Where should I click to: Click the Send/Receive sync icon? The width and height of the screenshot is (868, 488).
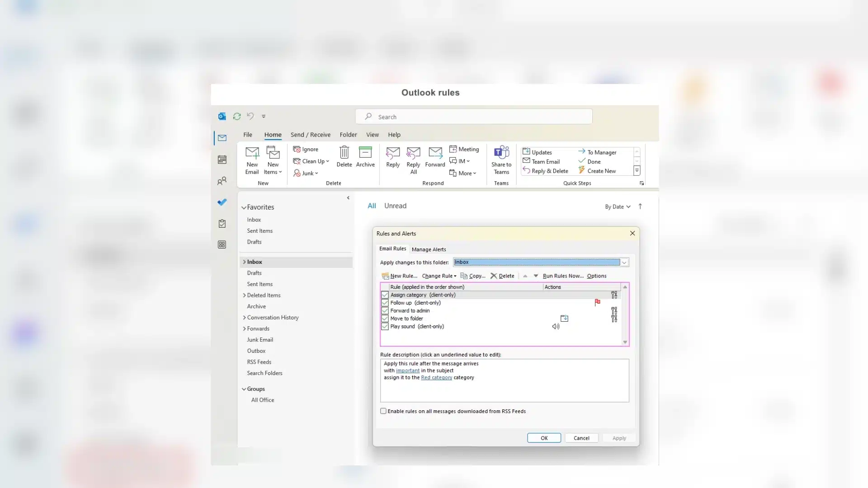coord(237,116)
